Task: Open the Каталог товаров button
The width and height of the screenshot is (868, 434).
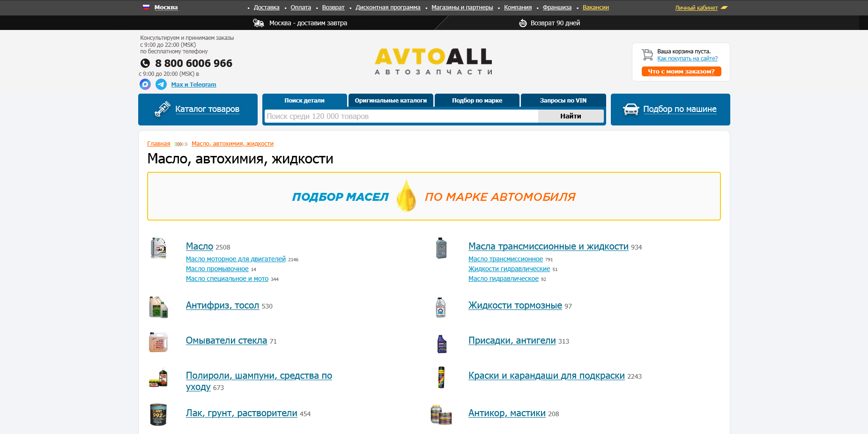Action: [x=198, y=110]
